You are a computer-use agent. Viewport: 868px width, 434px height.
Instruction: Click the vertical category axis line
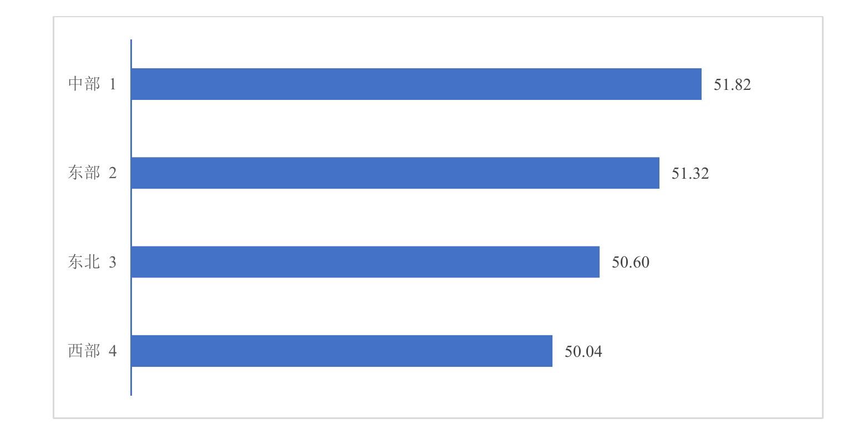click(x=131, y=218)
